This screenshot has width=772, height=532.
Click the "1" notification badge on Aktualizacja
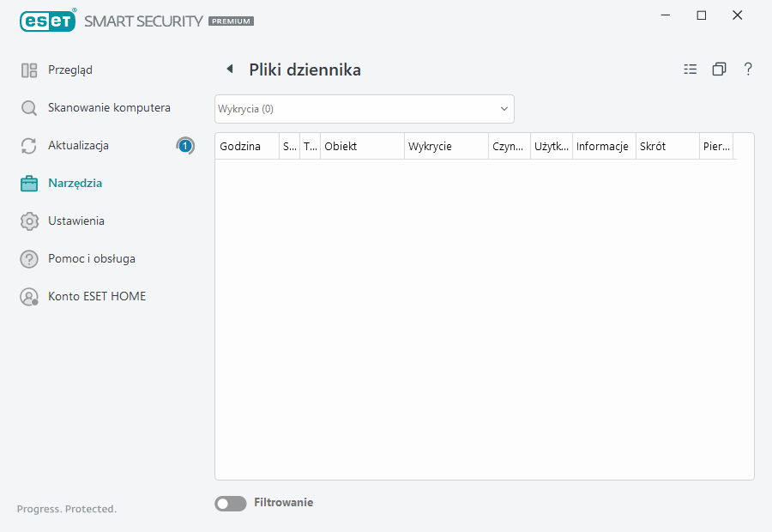click(x=184, y=145)
